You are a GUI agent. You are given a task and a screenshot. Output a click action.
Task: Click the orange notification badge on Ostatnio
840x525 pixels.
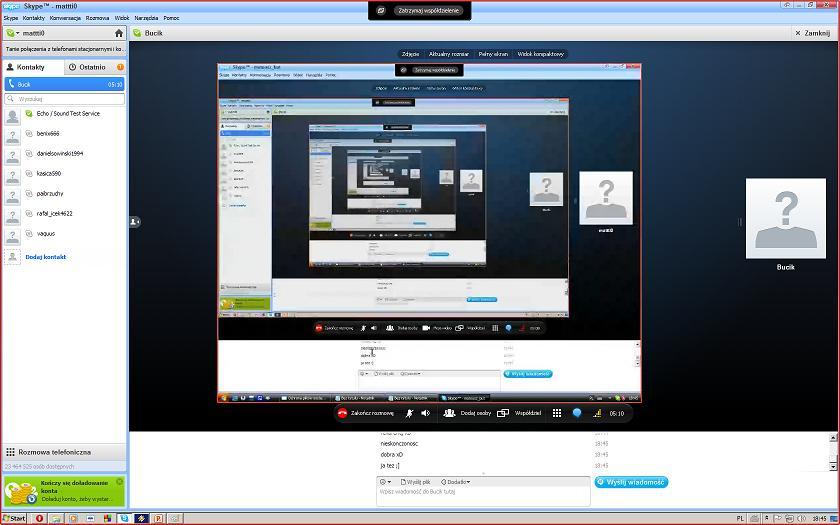(121, 67)
